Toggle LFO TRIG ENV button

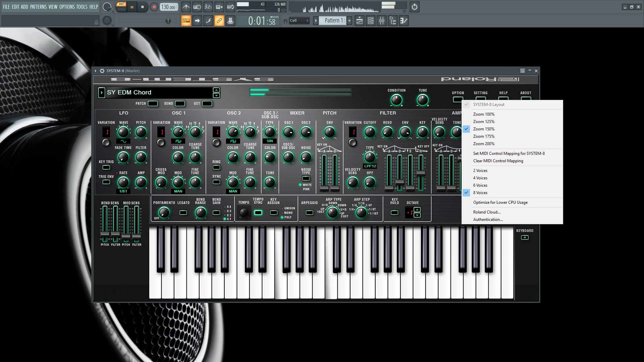point(106,182)
